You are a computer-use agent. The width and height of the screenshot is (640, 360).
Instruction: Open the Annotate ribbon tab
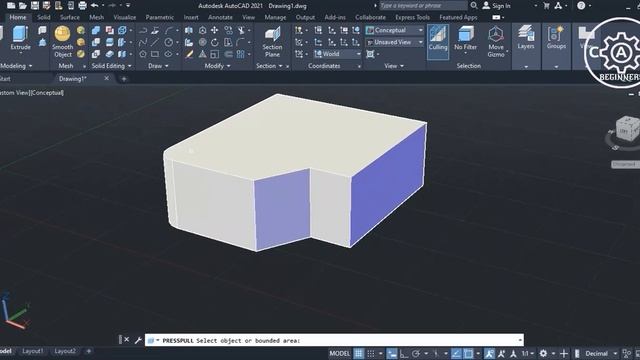(220, 17)
